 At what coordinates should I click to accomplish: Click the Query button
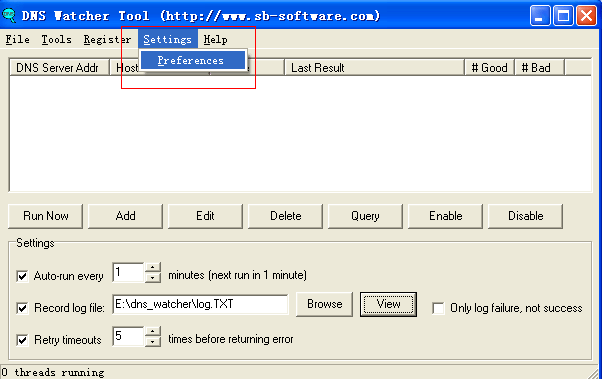[x=366, y=216]
